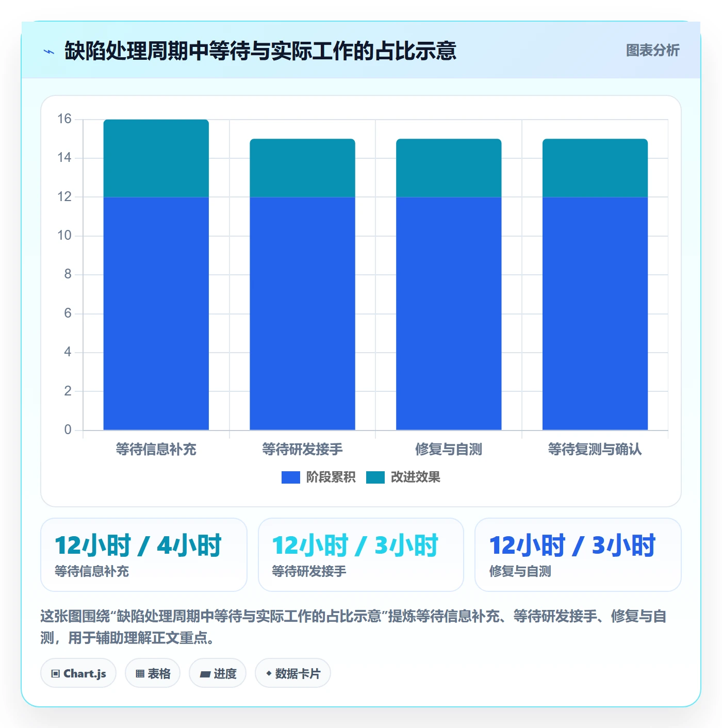
Task: Click the 等待复测与确认 x-axis label
Action: 595,450
